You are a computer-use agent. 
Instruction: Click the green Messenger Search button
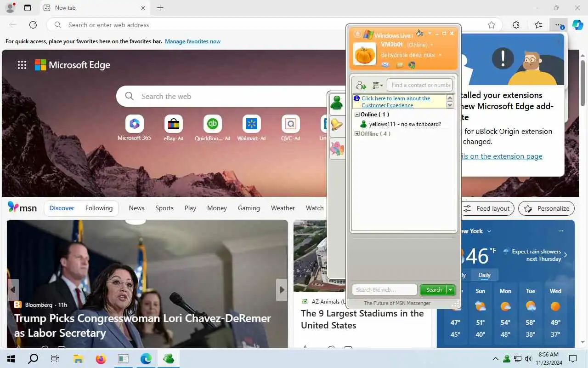coord(433,290)
